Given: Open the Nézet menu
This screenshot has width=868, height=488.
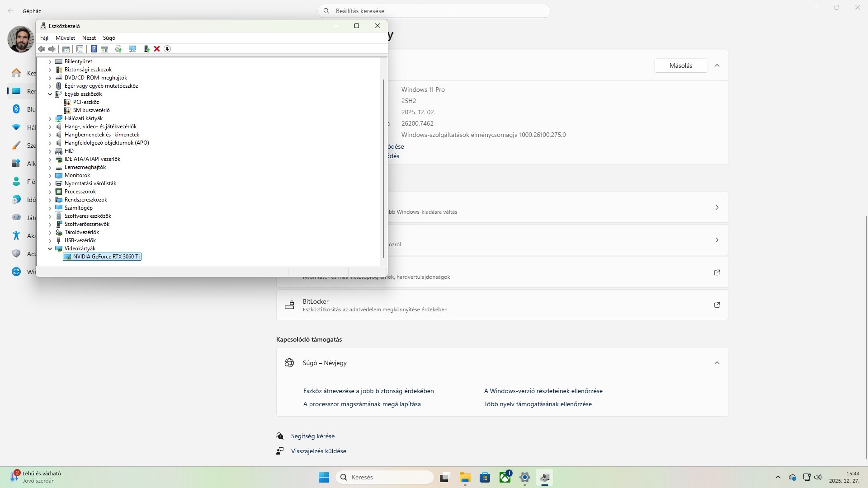Looking at the screenshot, I should point(89,38).
